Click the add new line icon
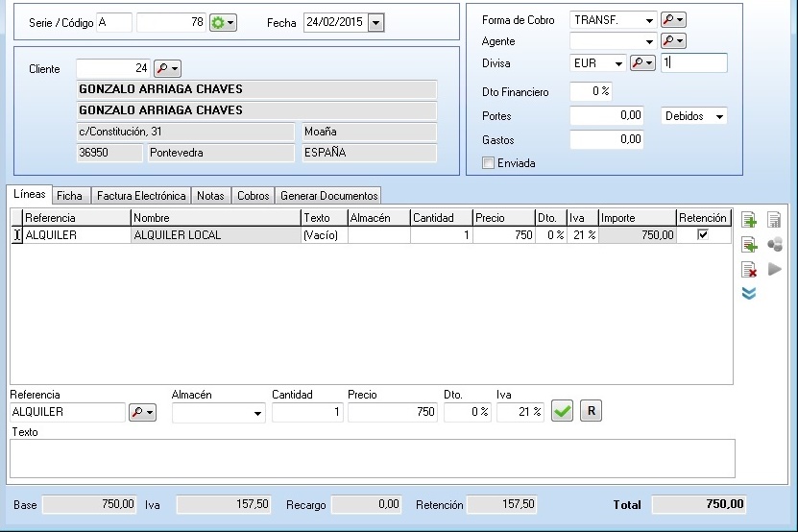Viewport: 798px width, 532px height. [749, 220]
